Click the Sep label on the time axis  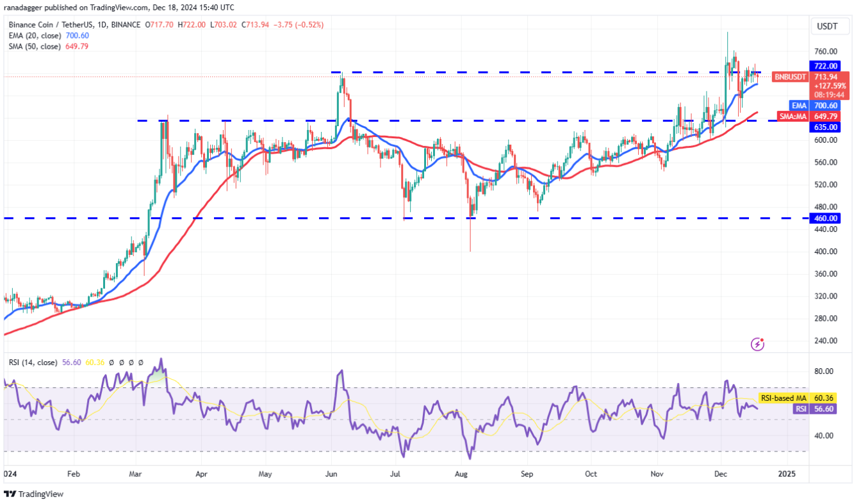coord(527,475)
